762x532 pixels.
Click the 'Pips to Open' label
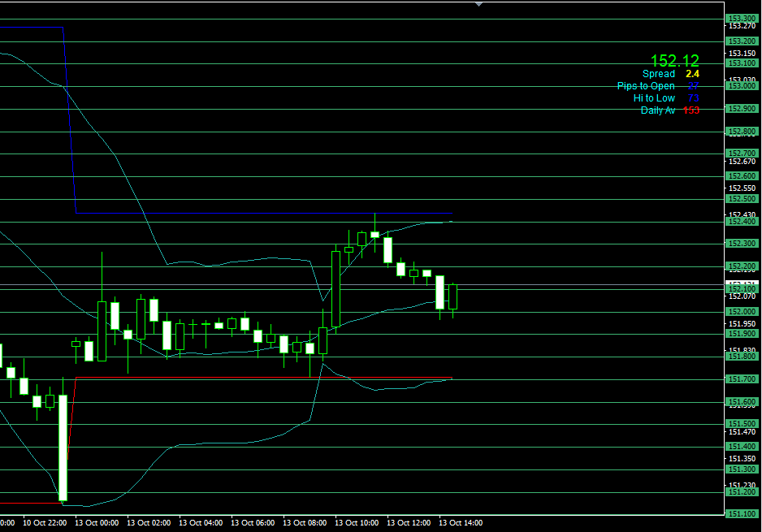(x=646, y=86)
